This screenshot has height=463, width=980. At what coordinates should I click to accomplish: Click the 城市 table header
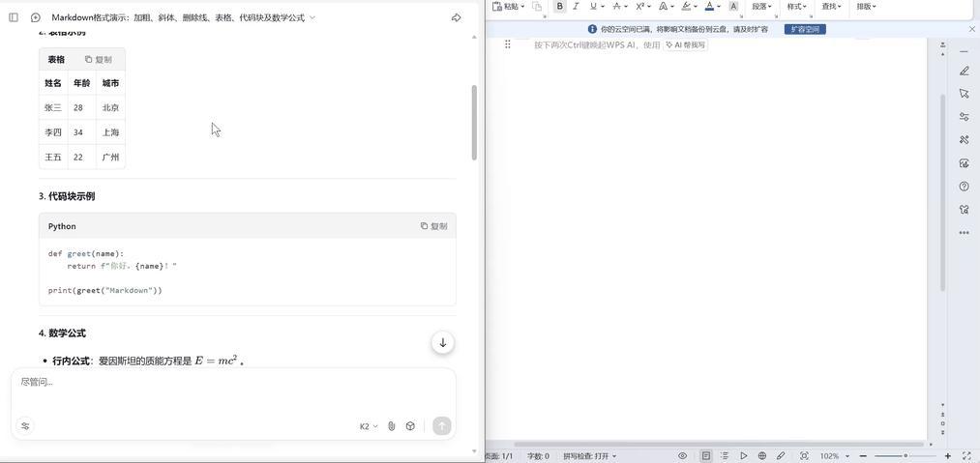click(x=110, y=83)
